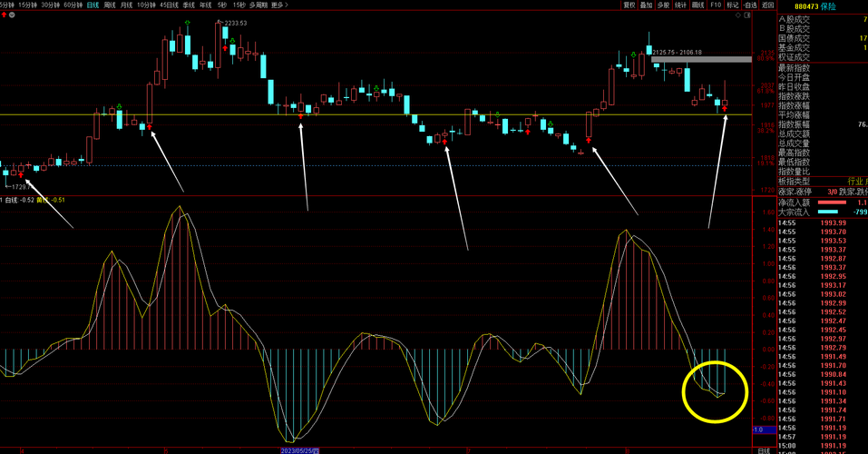Viewport: 868px width, 454px height.
Task: Select the gray 2125.75 - 2106.18 gap bar
Action: 701,59
